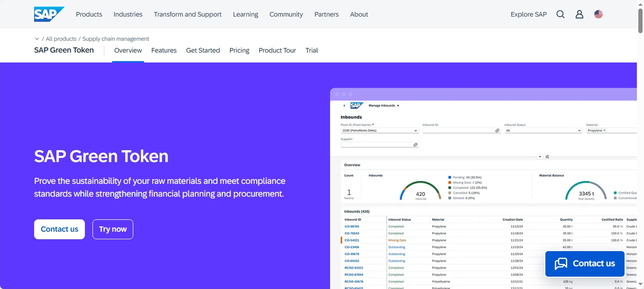This screenshot has width=644, height=289.
Task: Open the user account profile icon
Action: 580,14
